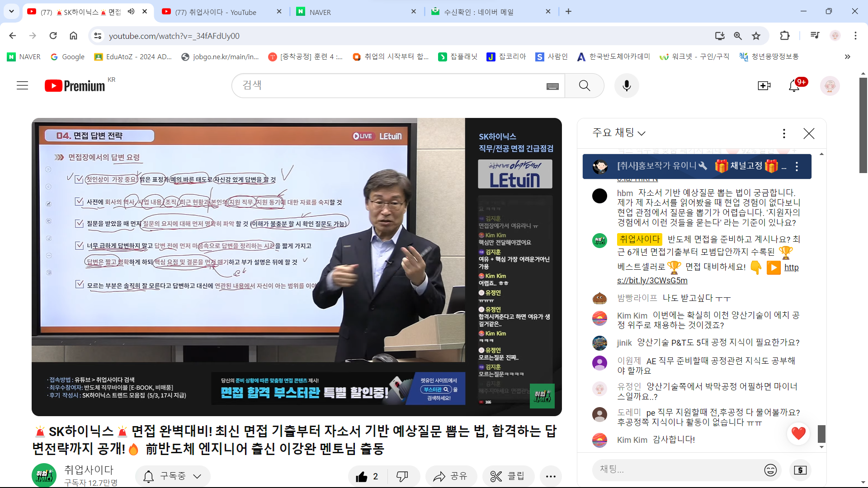The height and width of the screenshot is (488, 868).
Task: Send a heart reaction in chat
Action: tap(798, 433)
